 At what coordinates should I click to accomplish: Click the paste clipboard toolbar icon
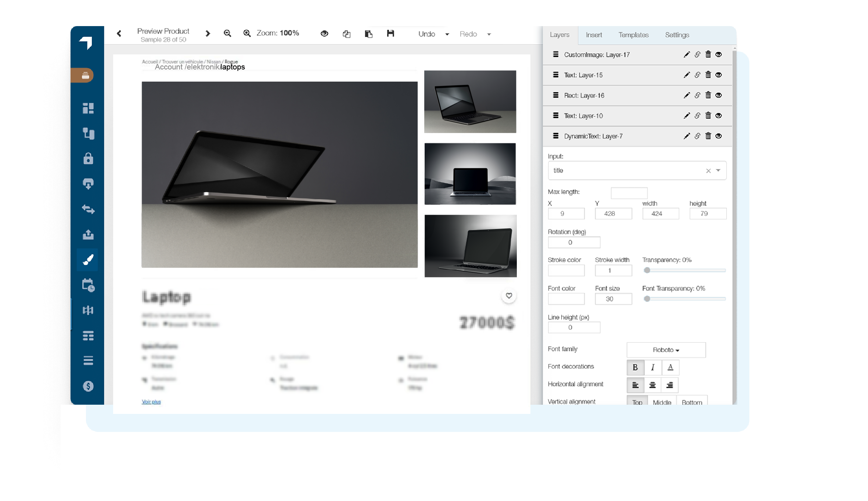[x=368, y=34]
